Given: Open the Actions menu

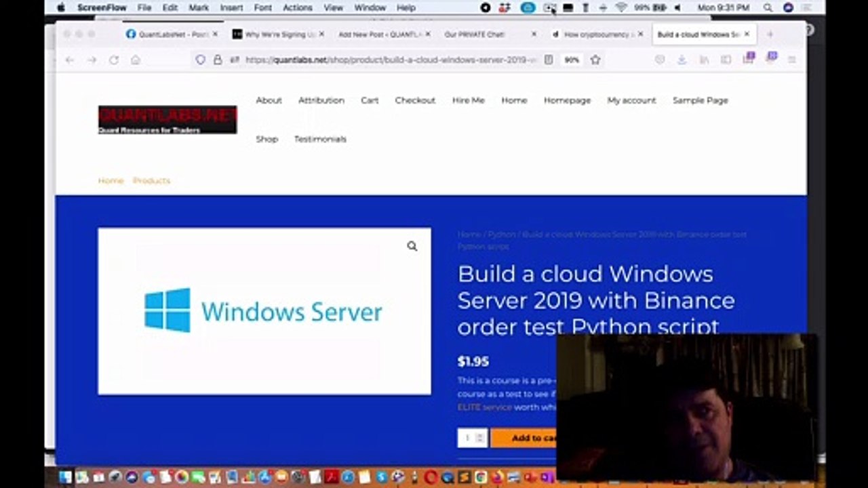Looking at the screenshot, I should [x=298, y=7].
